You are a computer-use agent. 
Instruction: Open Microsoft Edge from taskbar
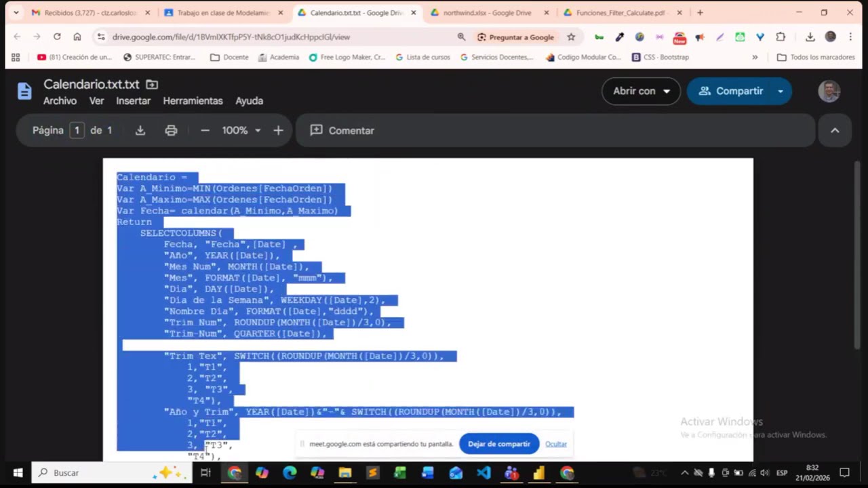[290, 472]
